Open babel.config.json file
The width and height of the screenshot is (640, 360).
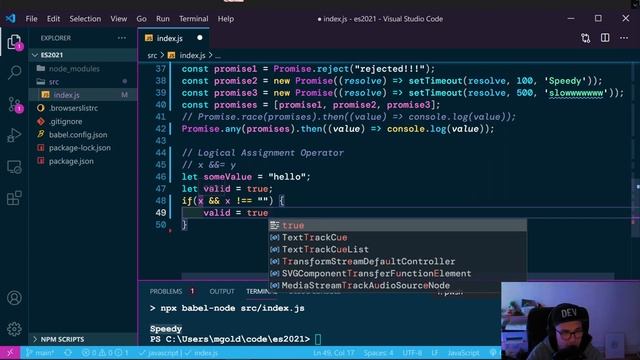point(78,135)
